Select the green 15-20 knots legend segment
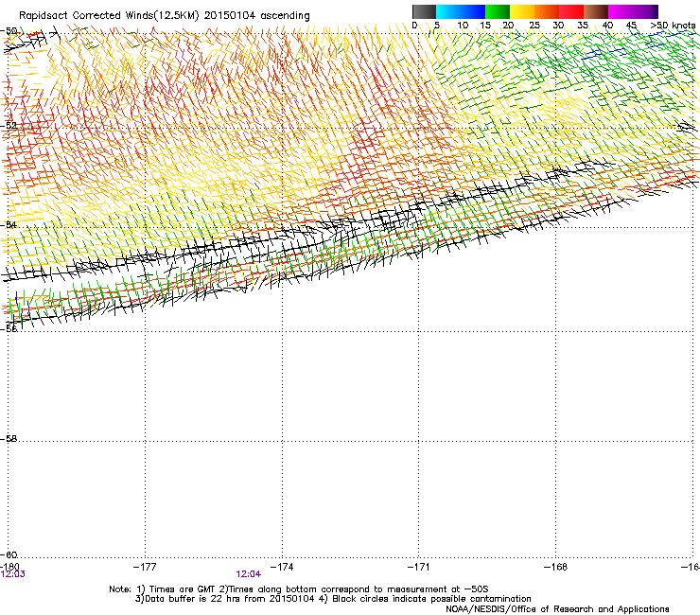 coord(497,11)
